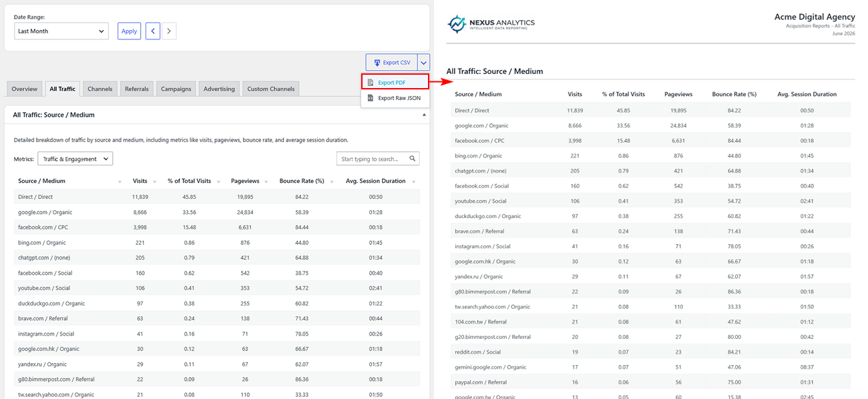The image size is (868, 399).
Task: Click PDF preview heading 'All Traffic: Source / Medium'
Action: tap(495, 71)
